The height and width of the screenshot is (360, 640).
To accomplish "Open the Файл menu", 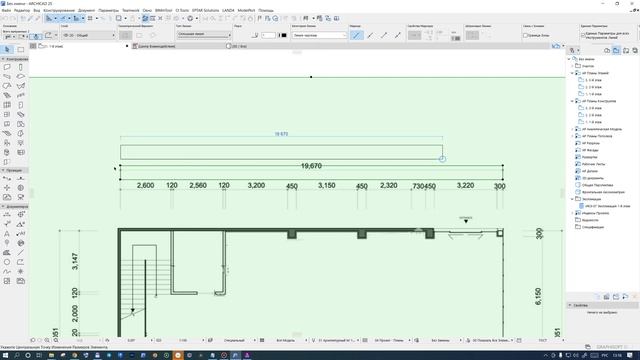I will point(6,10).
